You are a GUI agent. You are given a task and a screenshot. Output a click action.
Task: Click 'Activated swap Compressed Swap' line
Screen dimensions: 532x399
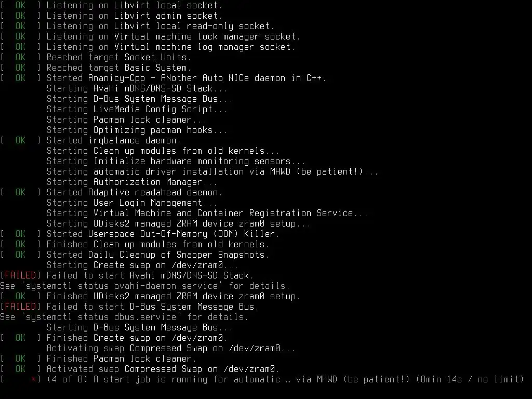click(163, 369)
